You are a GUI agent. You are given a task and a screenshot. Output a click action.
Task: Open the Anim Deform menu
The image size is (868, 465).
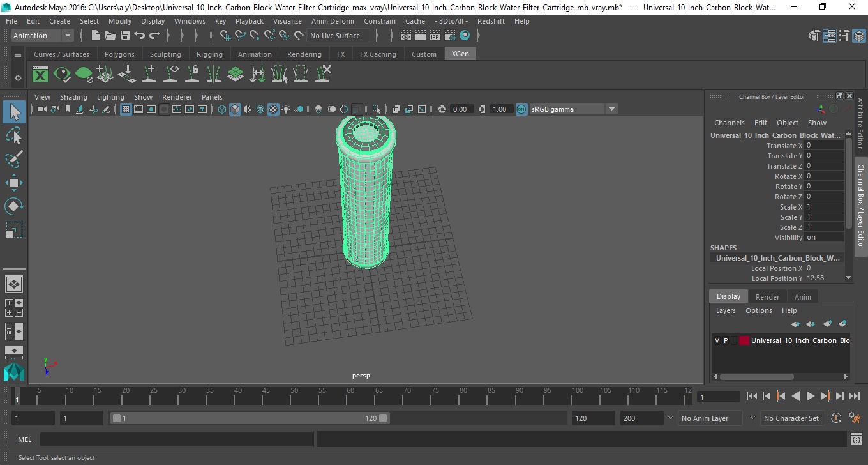333,21
